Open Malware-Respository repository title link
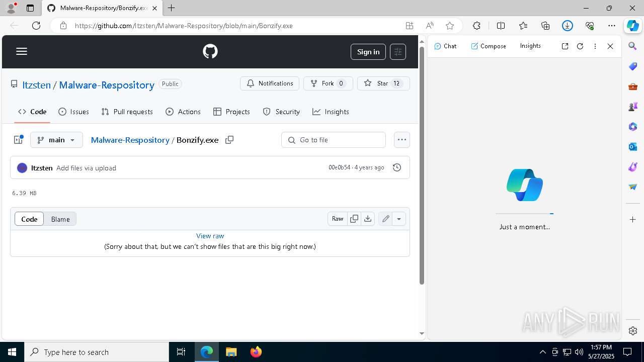644x362 pixels. (x=107, y=85)
